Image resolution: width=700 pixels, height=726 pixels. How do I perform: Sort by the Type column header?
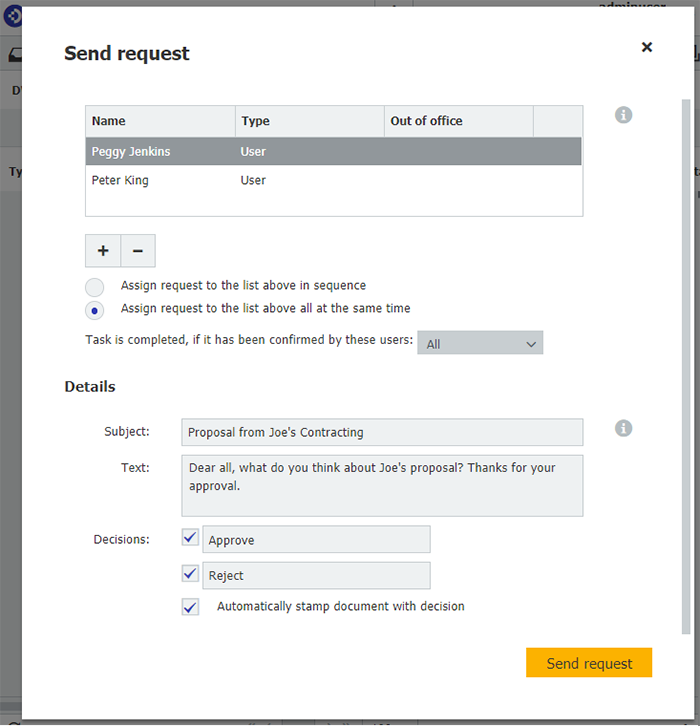[x=310, y=121]
